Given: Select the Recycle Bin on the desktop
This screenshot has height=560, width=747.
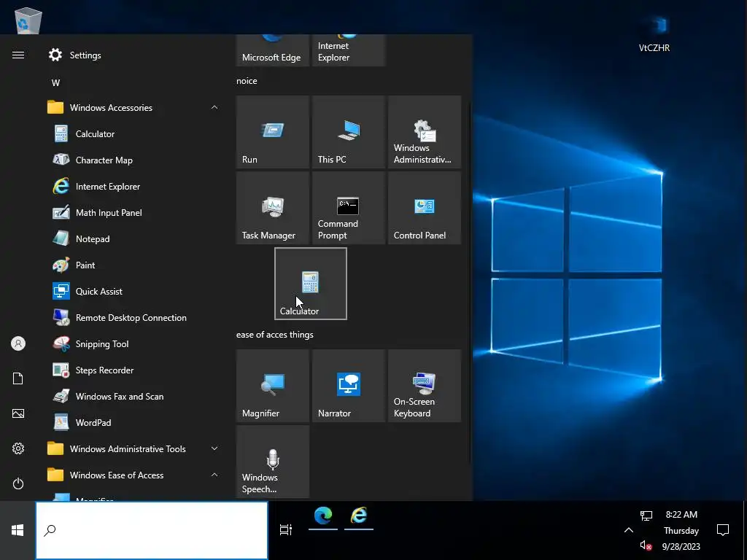Looking at the screenshot, I should pos(28,20).
